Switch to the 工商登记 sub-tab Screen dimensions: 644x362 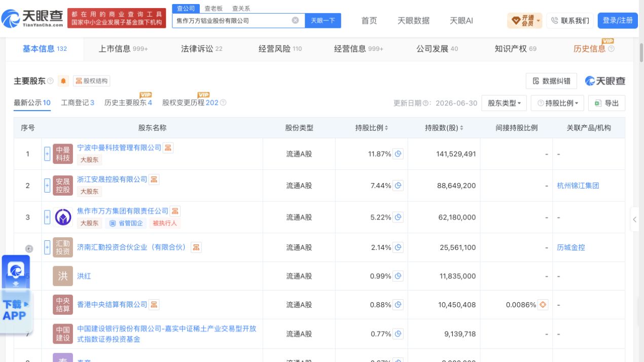coord(78,102)
